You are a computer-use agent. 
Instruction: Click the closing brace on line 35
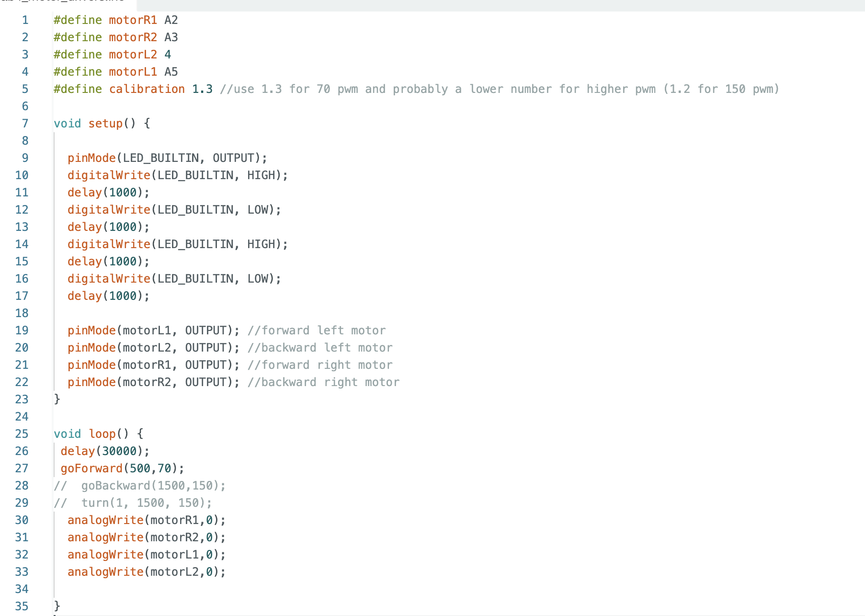click(57, 606)
